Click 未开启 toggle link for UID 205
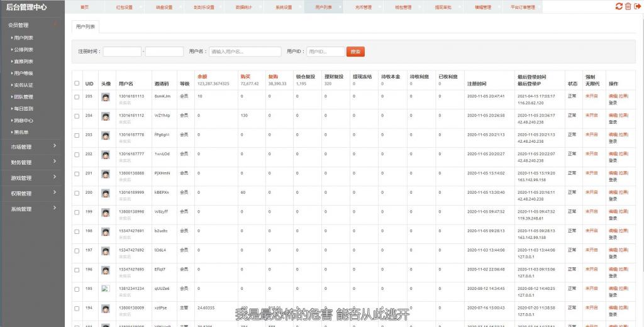The image size is (644, 327). (592, 96)
